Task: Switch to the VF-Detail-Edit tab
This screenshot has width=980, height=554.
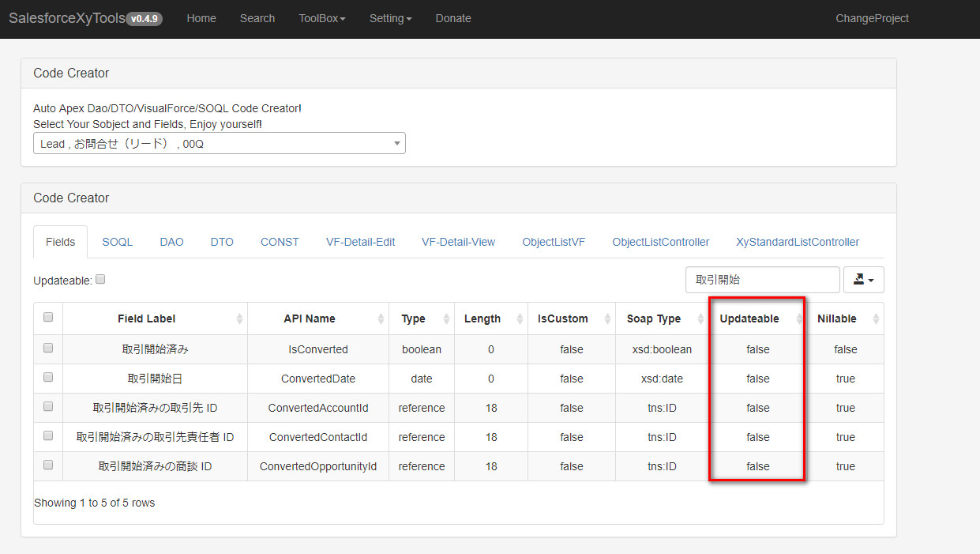Action: [360, 242]
